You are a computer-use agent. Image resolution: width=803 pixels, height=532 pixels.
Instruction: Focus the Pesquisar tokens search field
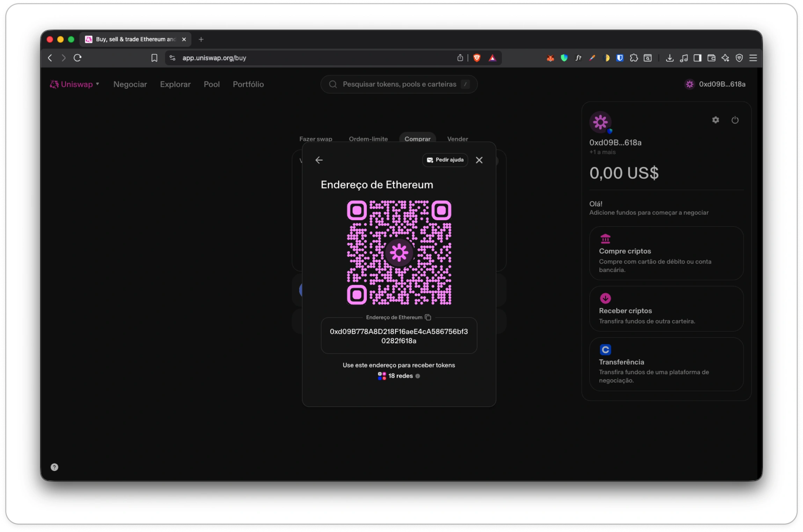pyautogui.click(x=399, y=84)
